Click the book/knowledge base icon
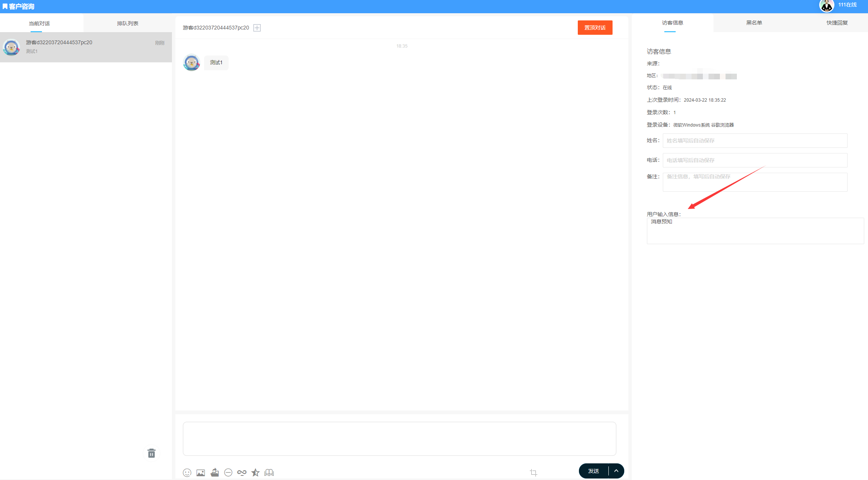868x480 pixels. tap(271, 472)
